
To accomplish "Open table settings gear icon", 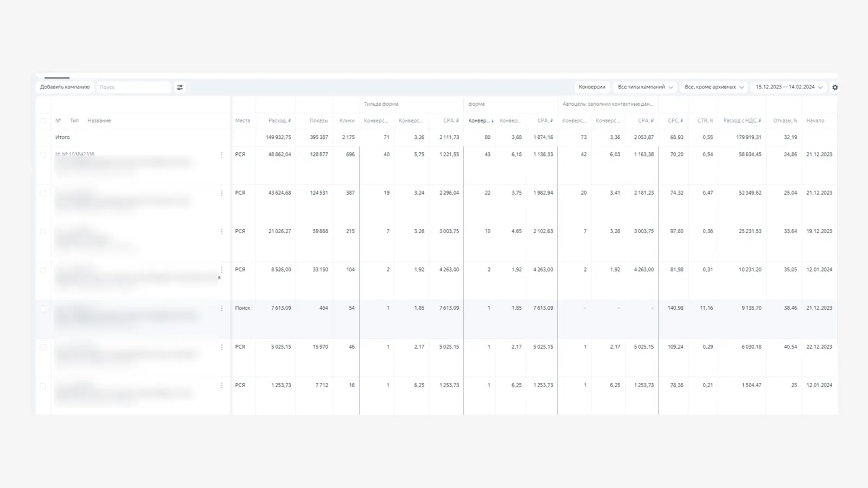I will tap(835, 87).
